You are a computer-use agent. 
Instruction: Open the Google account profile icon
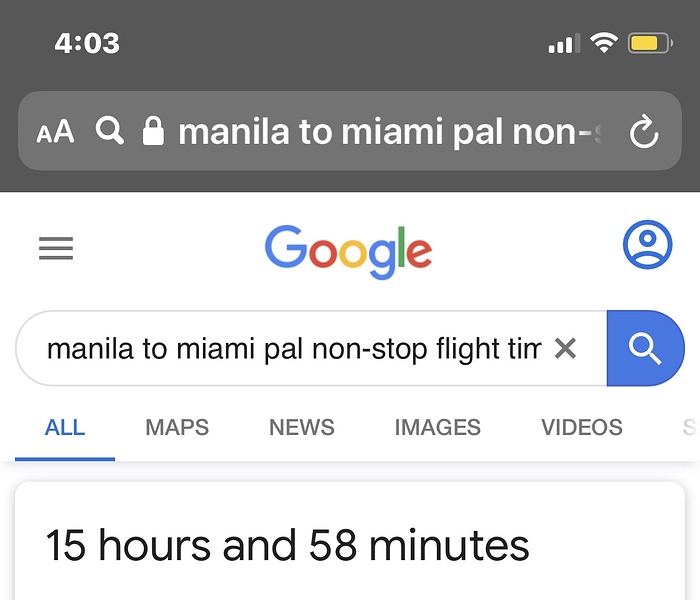click(x=647, y=245)
